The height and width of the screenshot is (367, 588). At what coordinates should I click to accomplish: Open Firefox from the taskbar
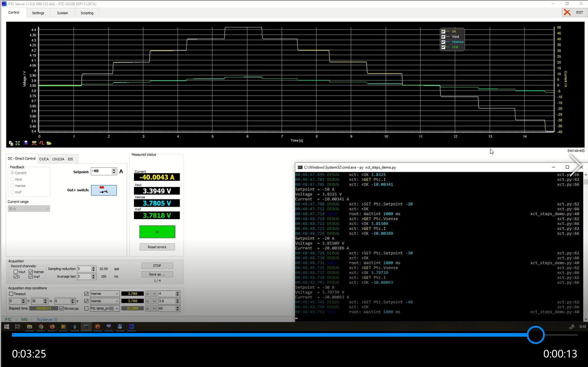(x=52, y=327)
